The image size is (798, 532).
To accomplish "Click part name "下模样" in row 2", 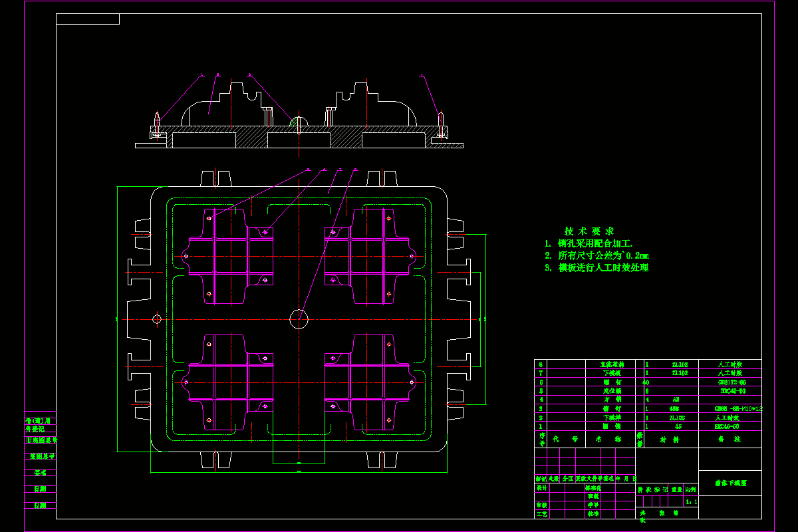I will [x=612, y=418].
